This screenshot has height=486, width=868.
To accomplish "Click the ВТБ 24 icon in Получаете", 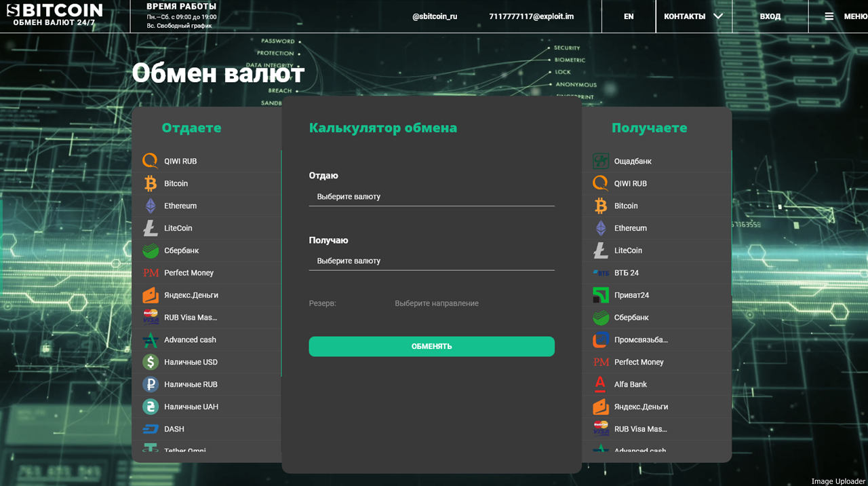I will (601, 273).
